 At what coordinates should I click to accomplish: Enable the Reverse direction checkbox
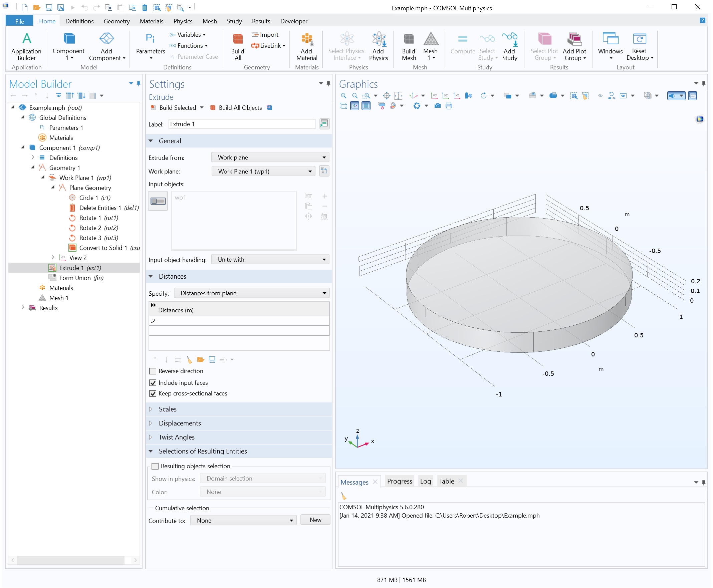pos(153,371)
